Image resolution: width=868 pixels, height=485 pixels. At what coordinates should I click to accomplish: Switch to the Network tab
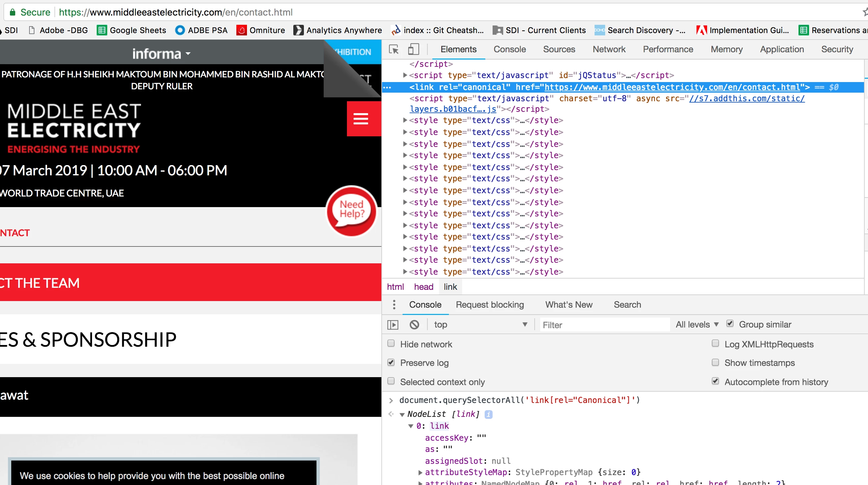point(608,50)
